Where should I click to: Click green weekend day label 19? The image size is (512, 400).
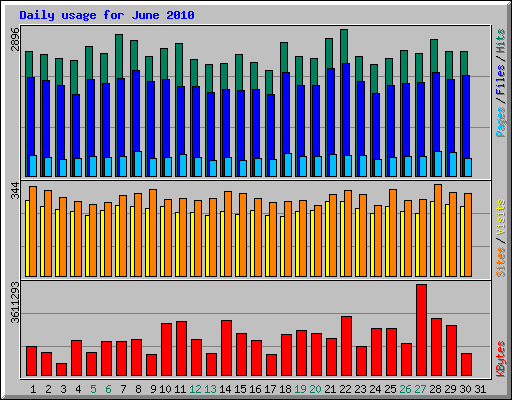pyautogui.click(x=300, y=389)
